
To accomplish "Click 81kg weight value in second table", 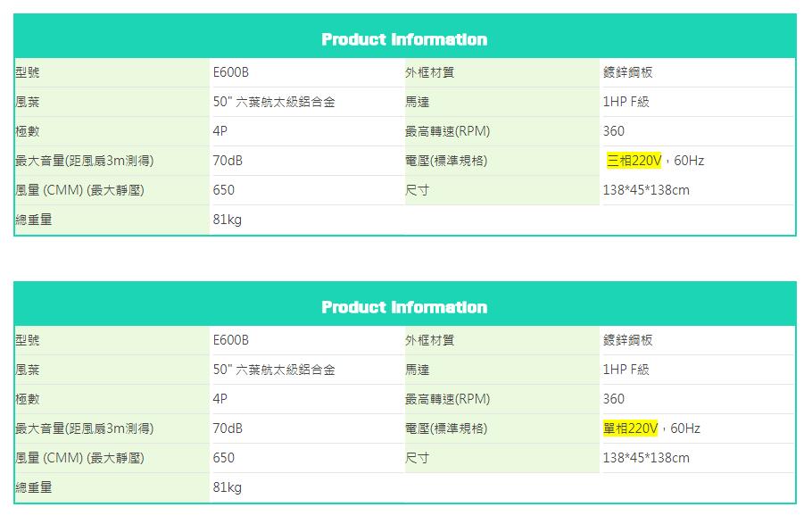I will pos(228,487).
